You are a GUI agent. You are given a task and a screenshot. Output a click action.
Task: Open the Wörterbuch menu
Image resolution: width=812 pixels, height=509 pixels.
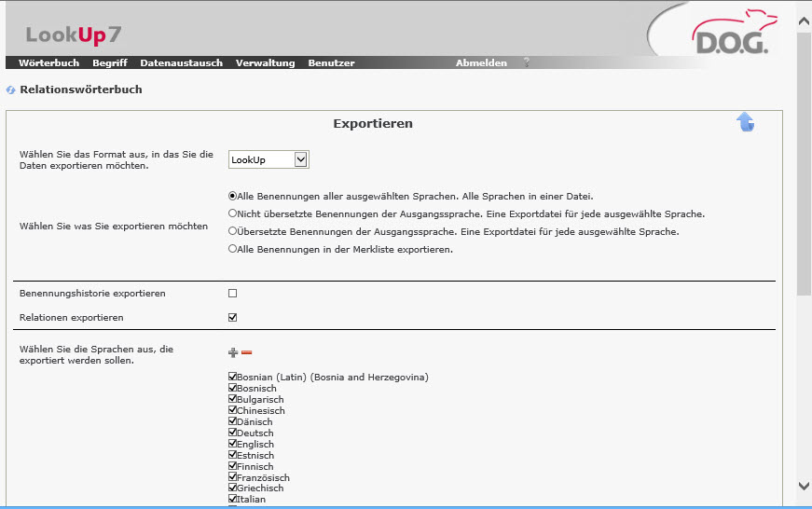[x=48, y=63]
